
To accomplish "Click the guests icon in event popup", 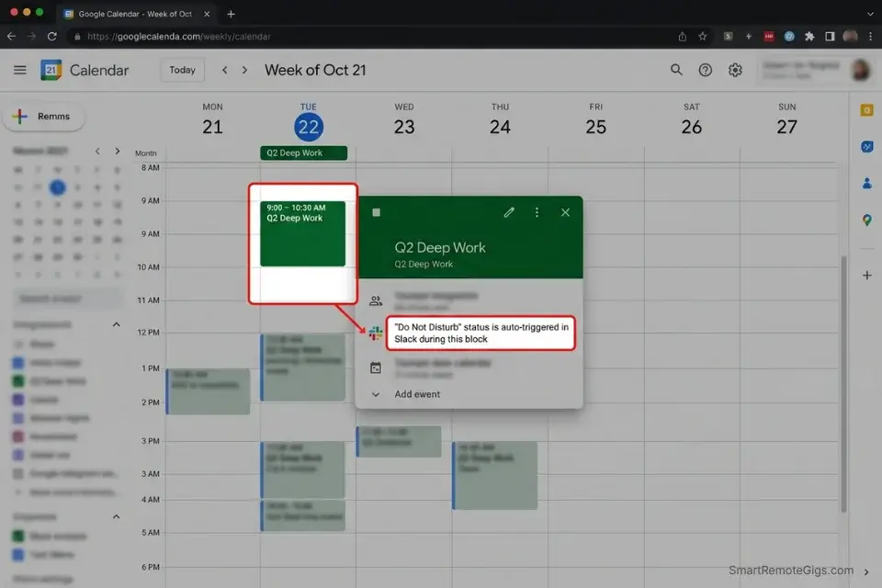I will point(375,301).
